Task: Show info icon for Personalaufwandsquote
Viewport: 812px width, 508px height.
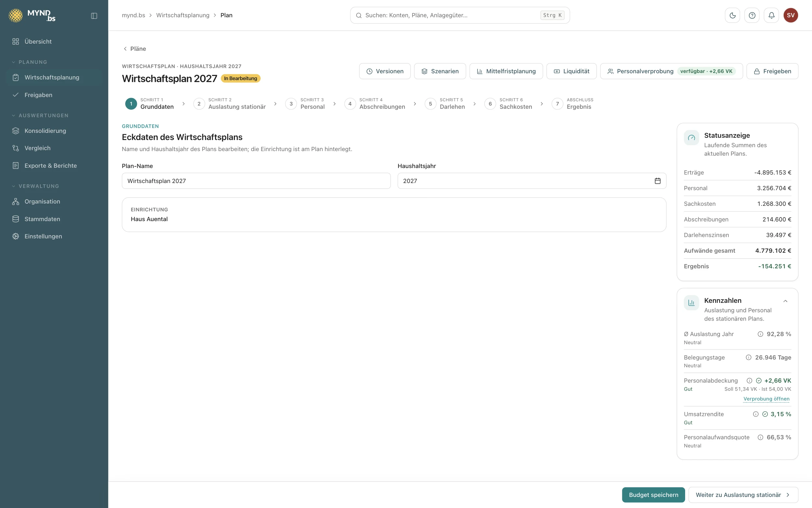Action: coord(760,437)
